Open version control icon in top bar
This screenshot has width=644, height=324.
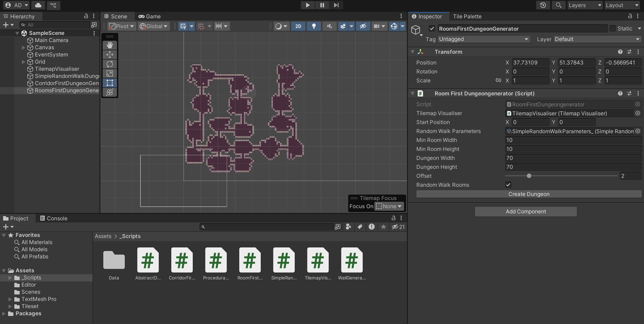click(x=53, y=5)
